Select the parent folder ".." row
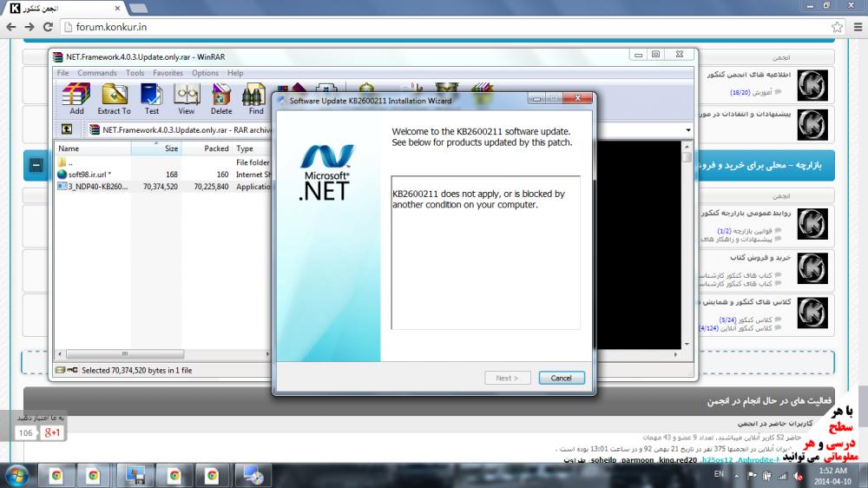 pyautogui.click(x=163, y=162)
